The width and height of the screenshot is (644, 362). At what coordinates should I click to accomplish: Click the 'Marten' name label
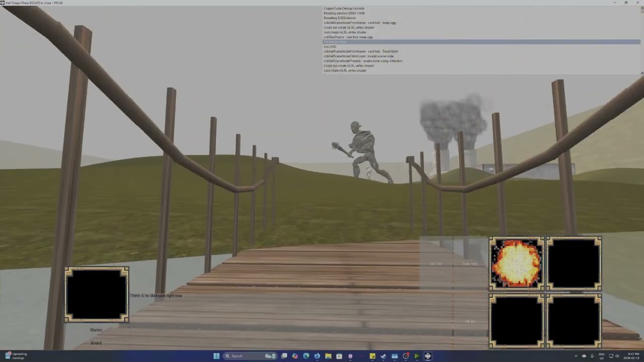pos(96,330)
